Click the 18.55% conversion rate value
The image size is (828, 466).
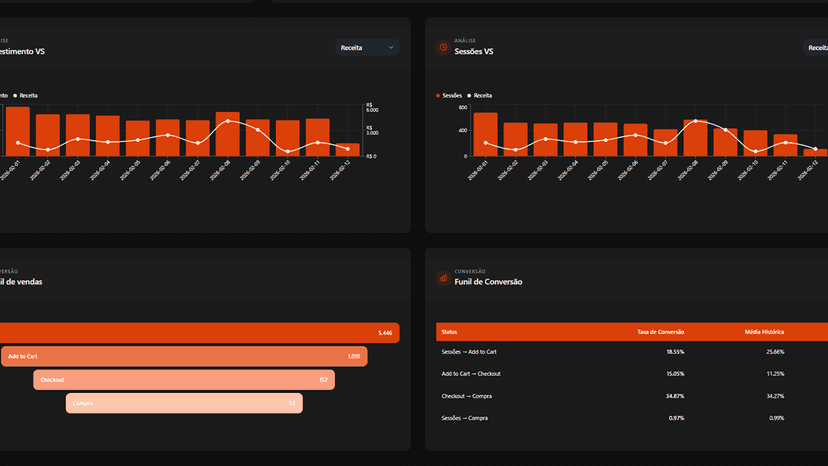coord(675,352)
